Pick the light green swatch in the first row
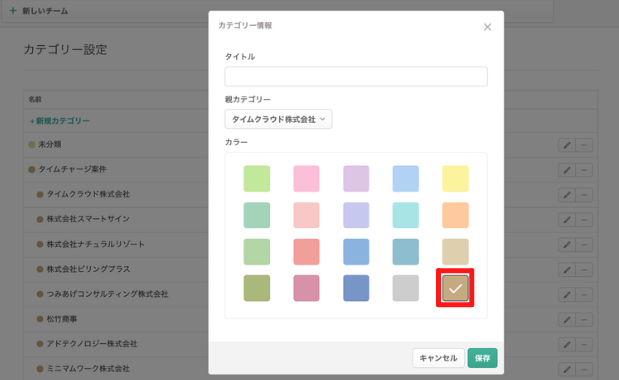This screenshot has height=380, width=619. pos(257,179)
